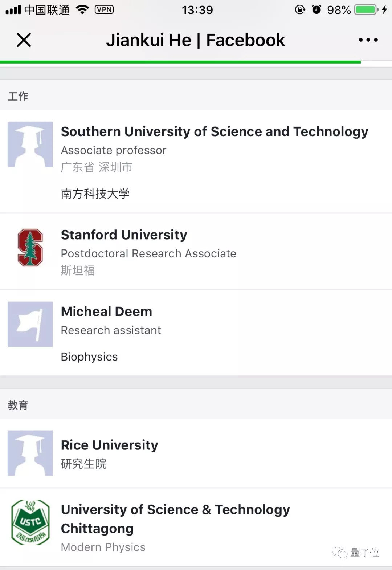Screen dimensions: 392x570
Task: Tap the Wi-Fi signal icon
Action: coord(82,10)
